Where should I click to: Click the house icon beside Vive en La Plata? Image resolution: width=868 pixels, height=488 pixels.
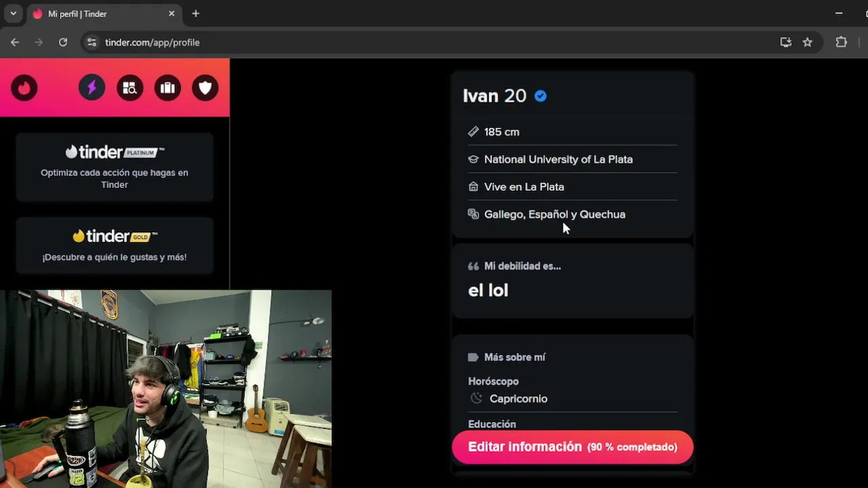point(473,186)
